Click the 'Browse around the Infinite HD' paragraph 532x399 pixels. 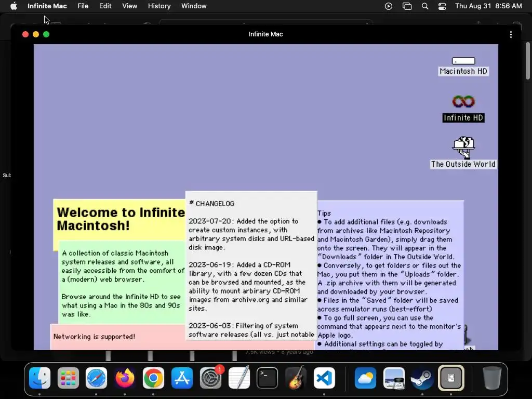[x=121, y=305]
